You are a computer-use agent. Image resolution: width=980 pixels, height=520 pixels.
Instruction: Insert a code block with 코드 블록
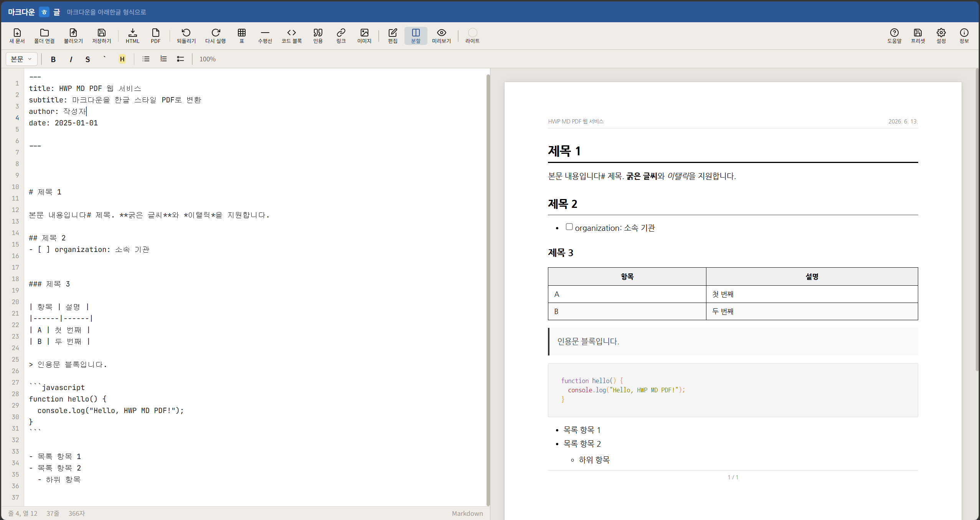pyautogui.click(x=292, y=36)
